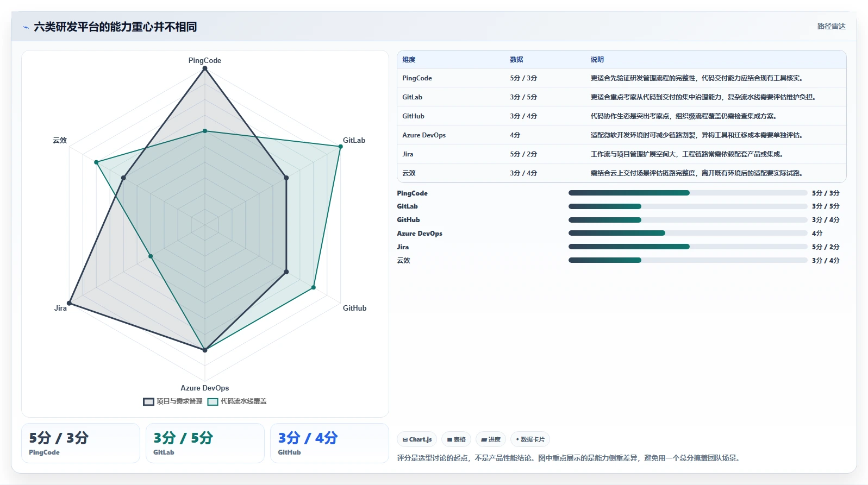Click the 数据 table column header

tap(516, 60)
